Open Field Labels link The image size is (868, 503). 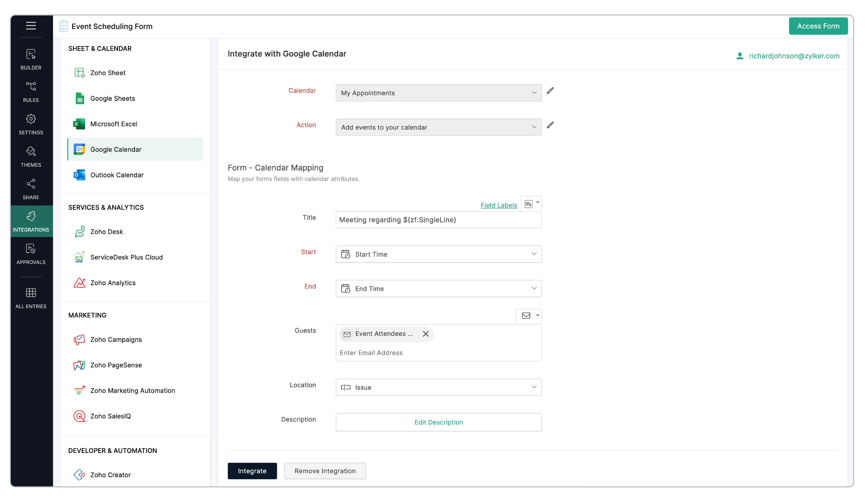click(x=499, y=205)
